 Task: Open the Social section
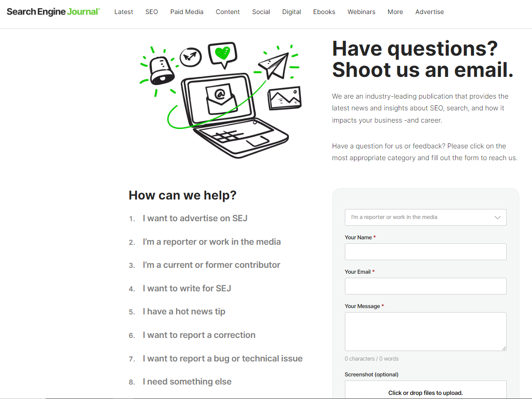261,12
